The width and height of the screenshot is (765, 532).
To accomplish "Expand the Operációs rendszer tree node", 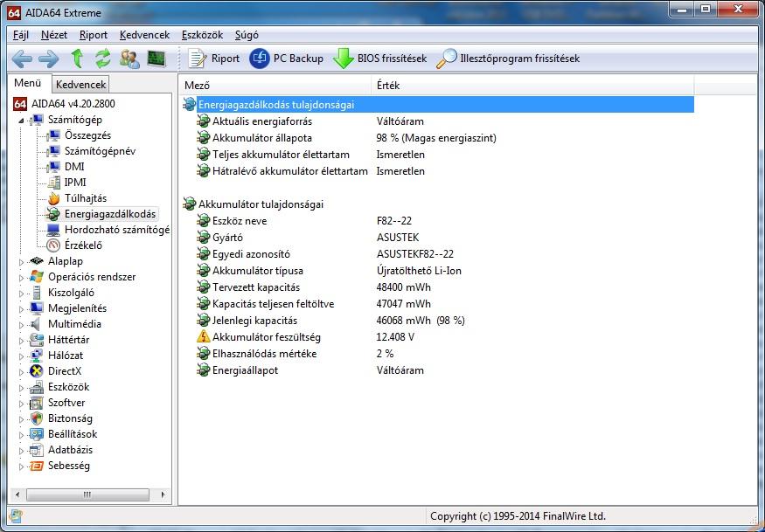I will tap(21, 278).
